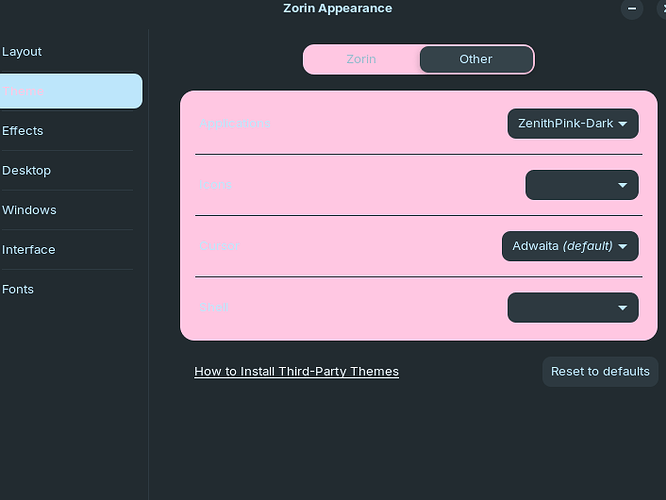
Task: Click the Shell label
Action: tap(214, 307)
